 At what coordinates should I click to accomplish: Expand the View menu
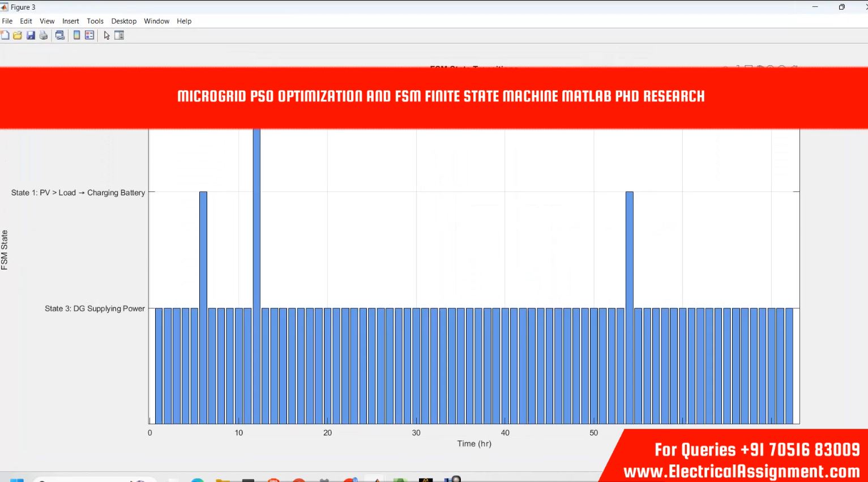click(x=47, y=21)
